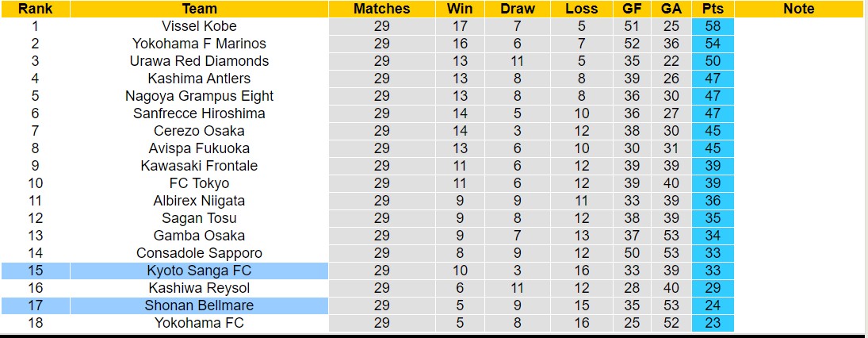Click highlighted Shonan Bellmare team

coord(199,305)
